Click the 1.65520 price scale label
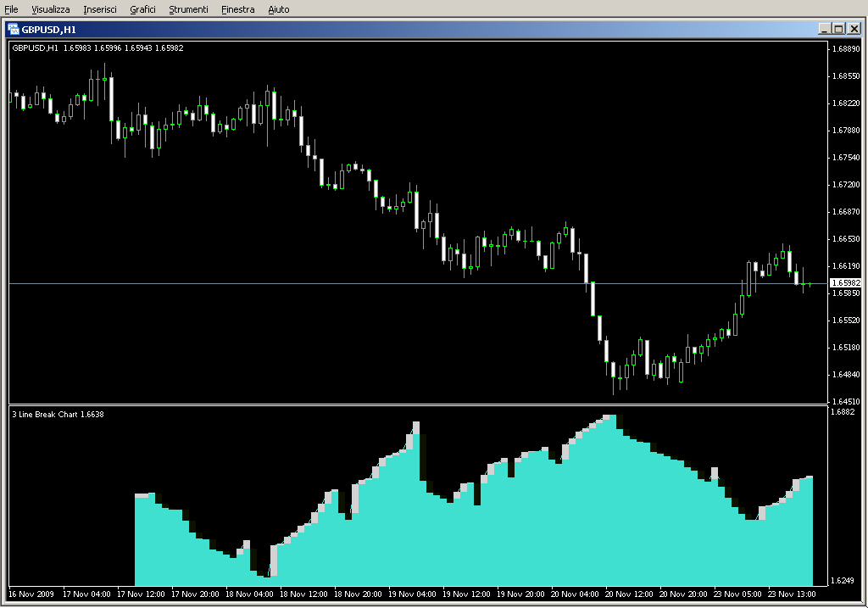Image resolution: width=868 pixels, height=608 pixels. coord(847,320)
